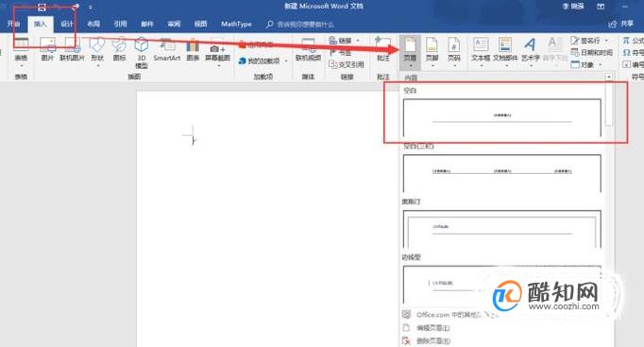This screenshot has width=644, height=347.
Task: Open My Add-ins (我的加载项)
Action: click(263, 61)
